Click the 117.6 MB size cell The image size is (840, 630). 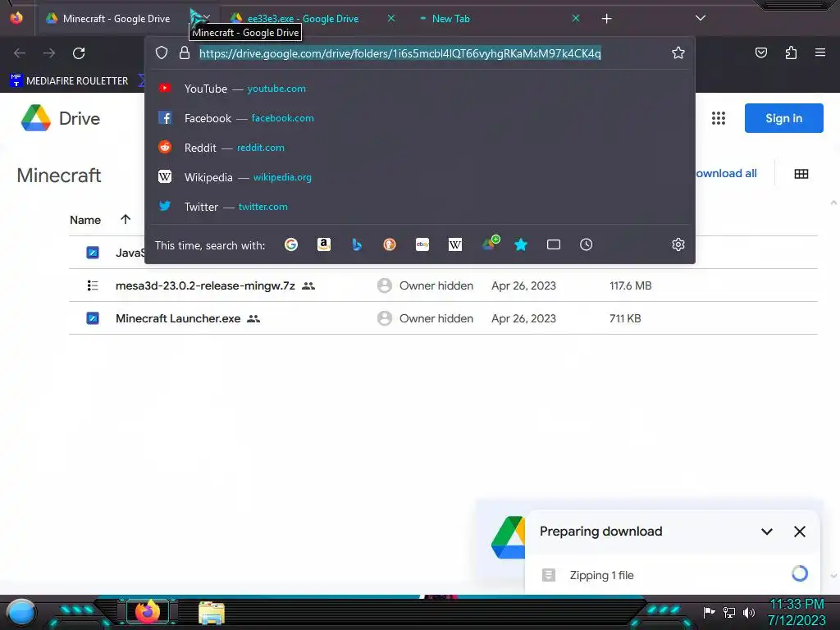[631, 285]
